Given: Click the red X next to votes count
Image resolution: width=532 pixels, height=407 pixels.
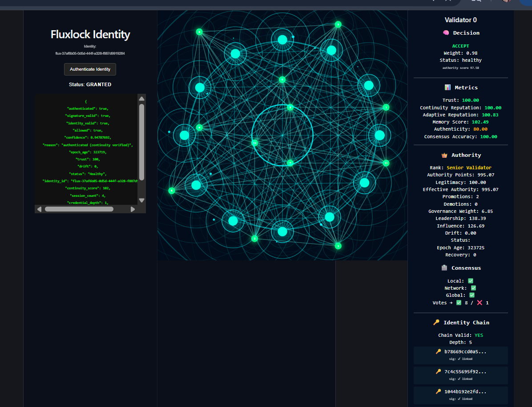Looking at the screenshot, I should coord(480,303).
